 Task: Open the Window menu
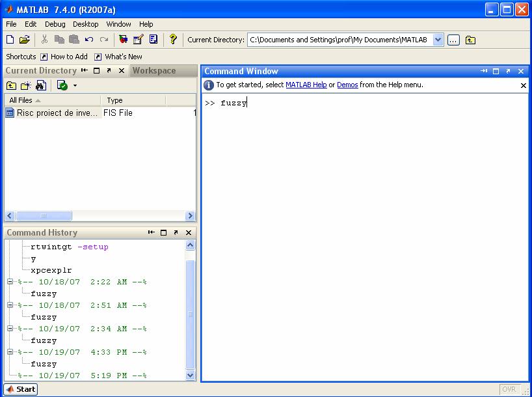coord(118,24)
